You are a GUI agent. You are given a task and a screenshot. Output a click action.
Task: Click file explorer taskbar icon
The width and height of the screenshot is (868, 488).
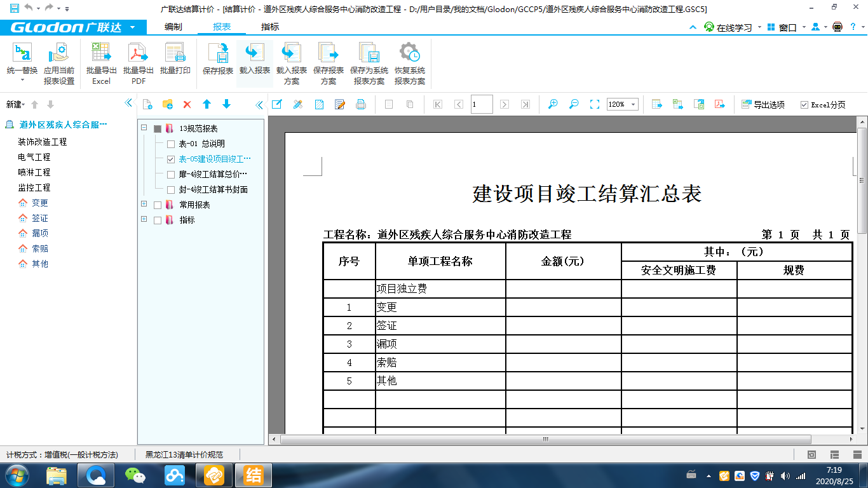click(x=57, y=475)
